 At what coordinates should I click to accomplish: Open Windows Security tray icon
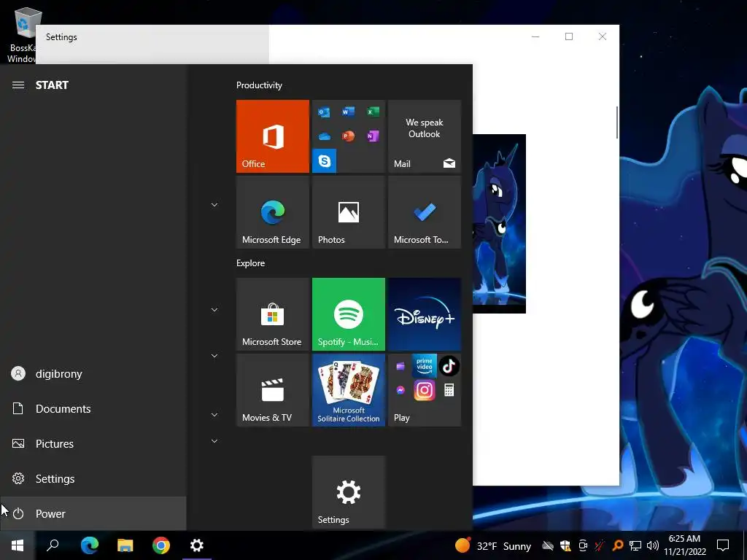click(565, 545)
